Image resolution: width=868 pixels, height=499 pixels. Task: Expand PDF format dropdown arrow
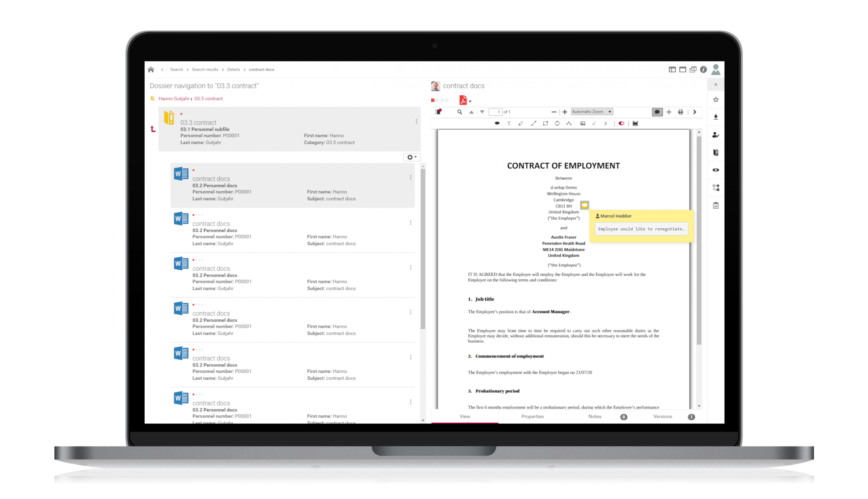tap(470, 101)
